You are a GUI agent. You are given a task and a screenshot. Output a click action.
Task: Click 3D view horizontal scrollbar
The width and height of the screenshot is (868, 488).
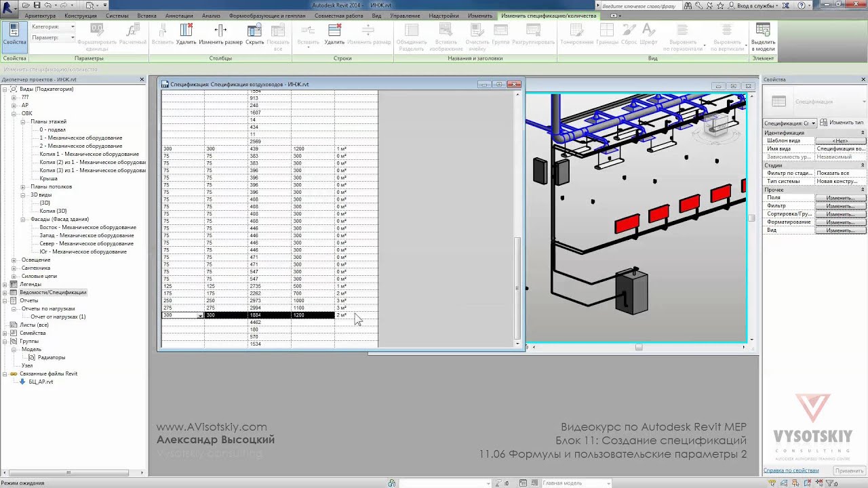(638, 347)
